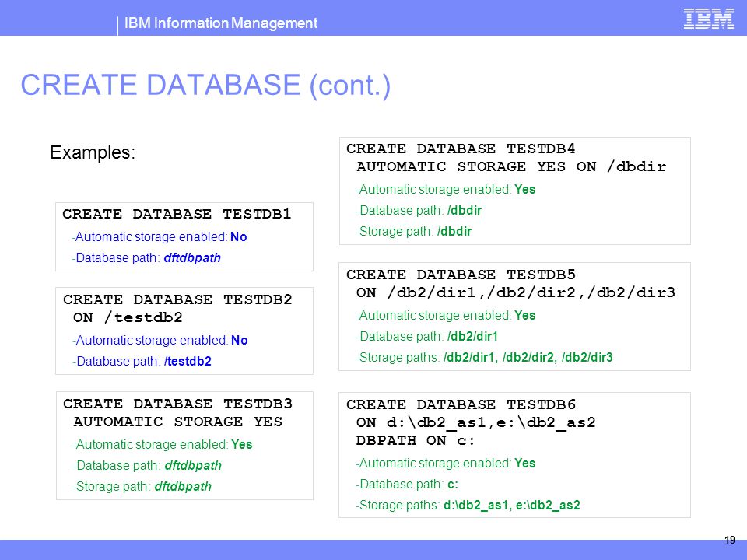
Task: Click 'Storage paths: d:\db2_as1, e:\db2_as2' line
Action: [x=468, y=505]
